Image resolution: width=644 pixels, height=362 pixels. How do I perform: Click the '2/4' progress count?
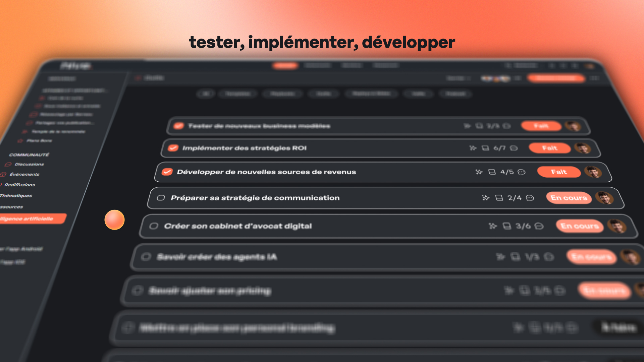pos(515,198)
